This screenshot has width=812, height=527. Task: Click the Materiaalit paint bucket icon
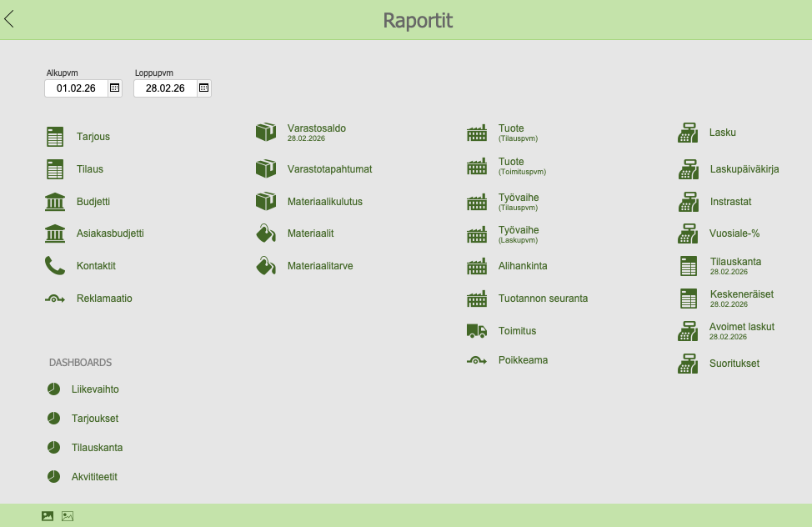265,234
